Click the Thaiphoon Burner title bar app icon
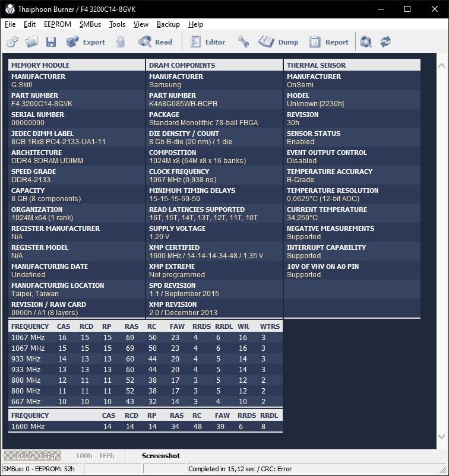449x476 pixels. [x=10, y=9]
